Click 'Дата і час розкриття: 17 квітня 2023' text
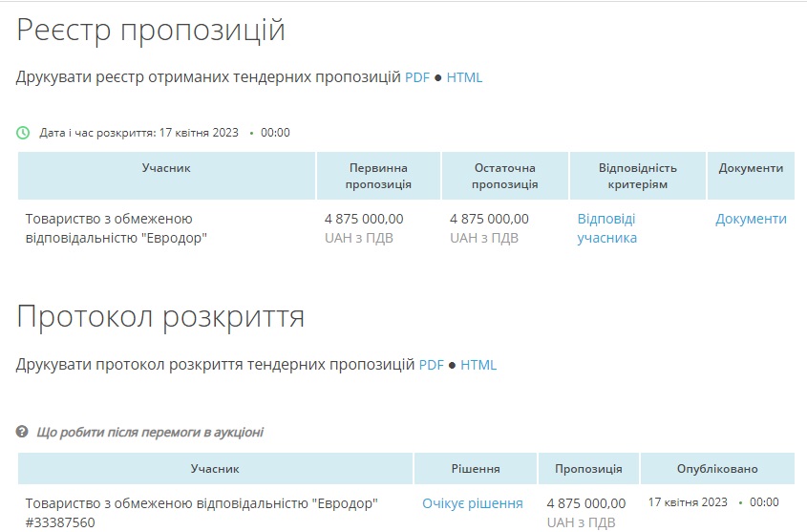 click(139, 133)
